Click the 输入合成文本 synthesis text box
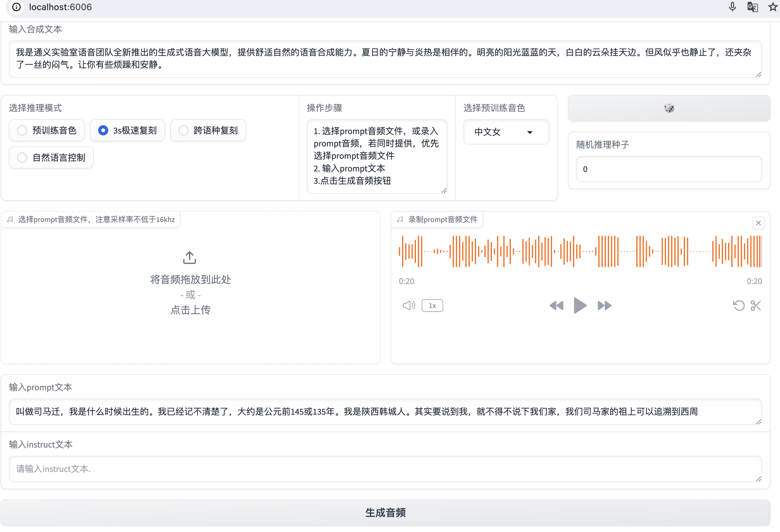 (385, 59)
